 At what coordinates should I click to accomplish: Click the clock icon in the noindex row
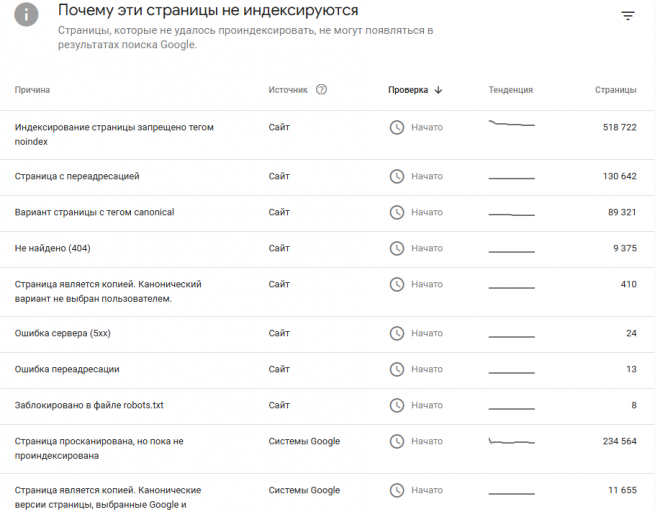397,128
